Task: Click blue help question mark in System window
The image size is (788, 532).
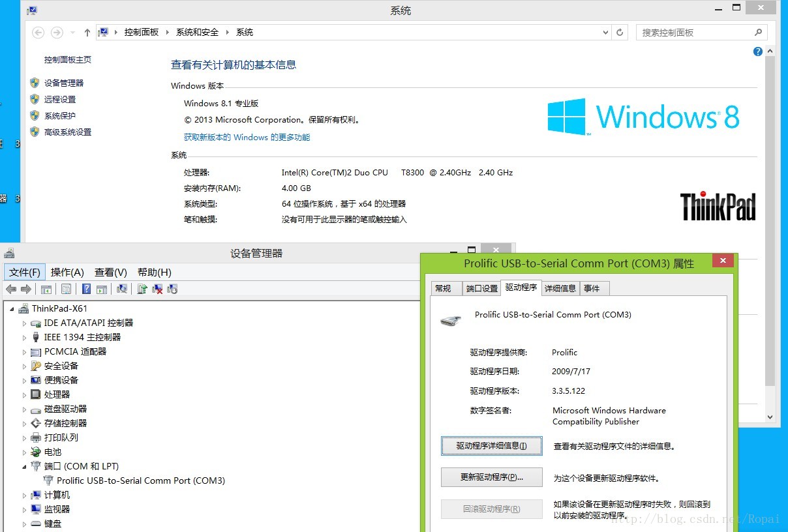Action: pyautogui.click(x=758, y=52)
